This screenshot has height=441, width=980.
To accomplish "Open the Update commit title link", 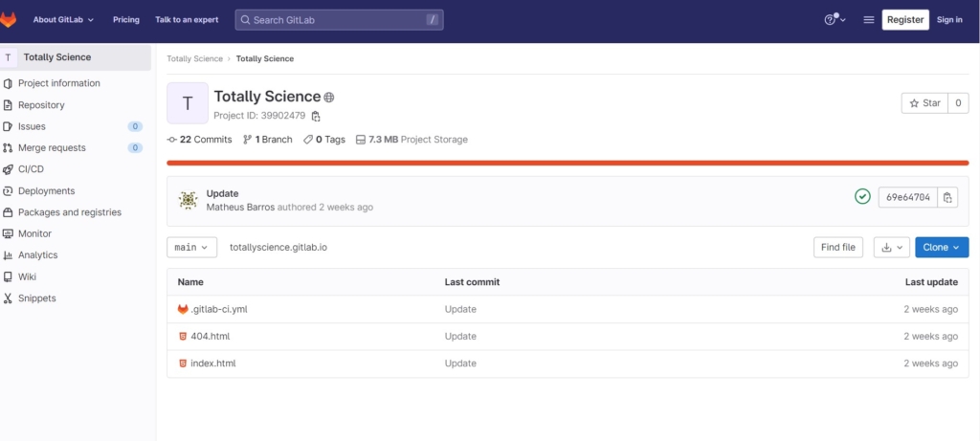I will click(x=222, y=193).
